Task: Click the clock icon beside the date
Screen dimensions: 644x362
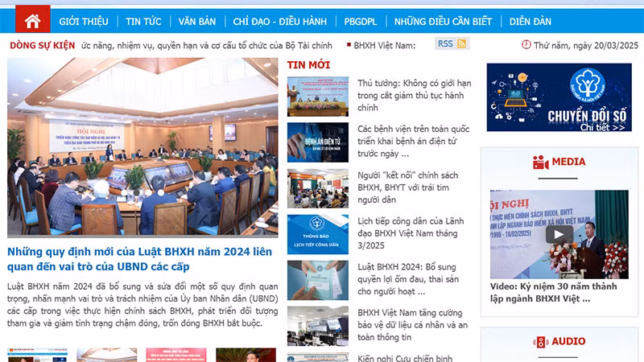Action: [526, 44]
